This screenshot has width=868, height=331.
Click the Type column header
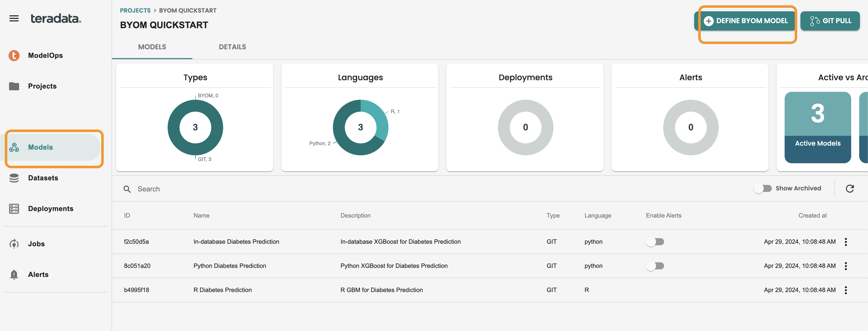coord(553,215)
